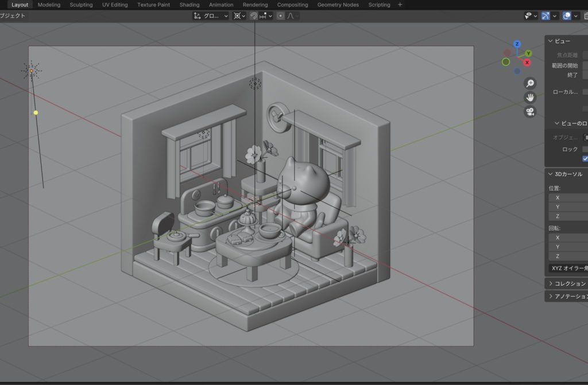
Task: Click the blue Z axis gizmo ball
Action: click(x=517, y=44)
